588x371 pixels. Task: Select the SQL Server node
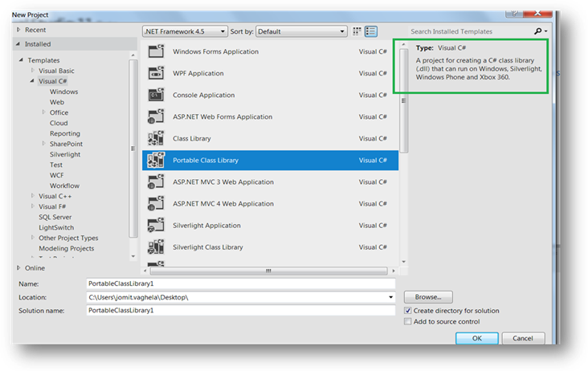(55, 217)
